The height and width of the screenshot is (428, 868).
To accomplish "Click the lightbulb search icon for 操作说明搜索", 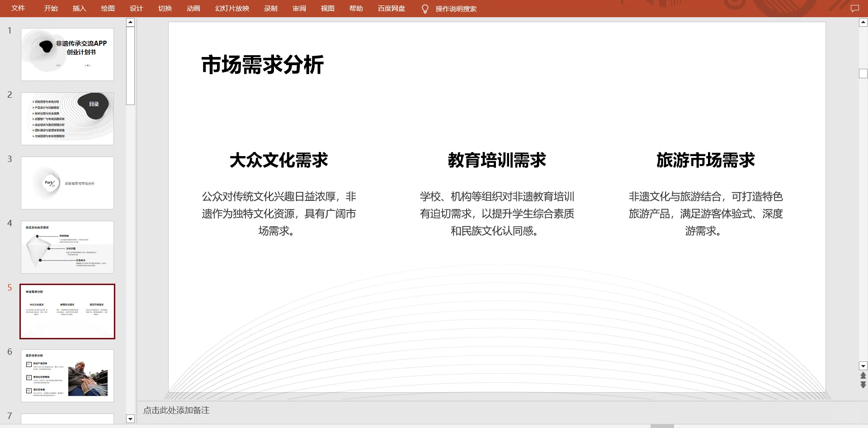I will pos(425,9).
